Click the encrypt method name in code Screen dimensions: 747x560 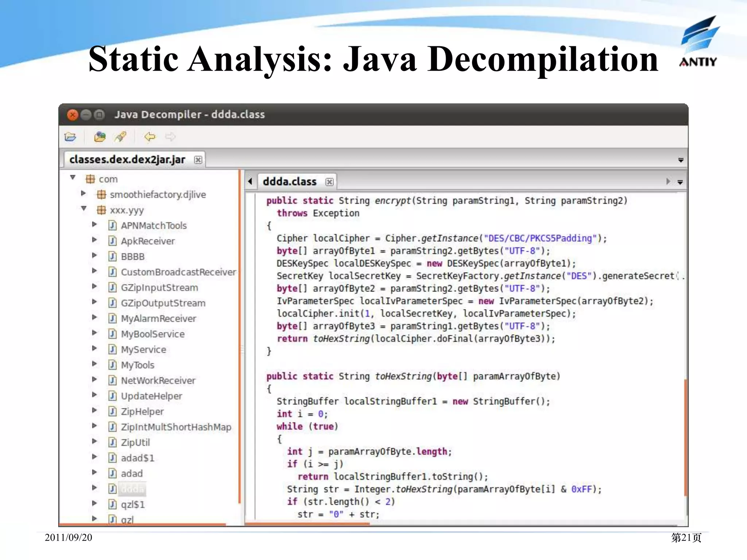tap(392, 201)
